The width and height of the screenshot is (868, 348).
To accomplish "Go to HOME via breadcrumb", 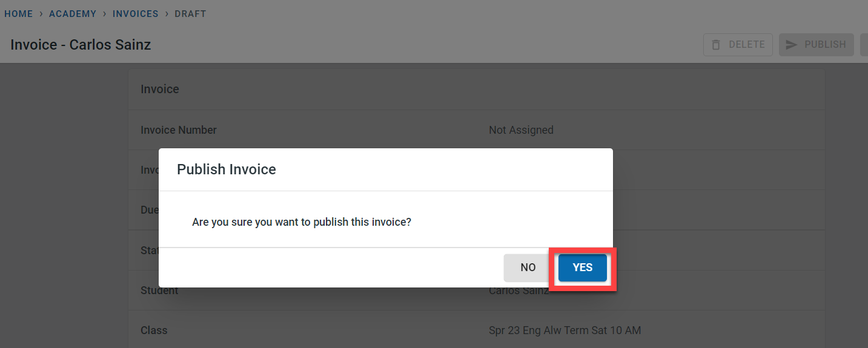I will (x=19, y=14).
